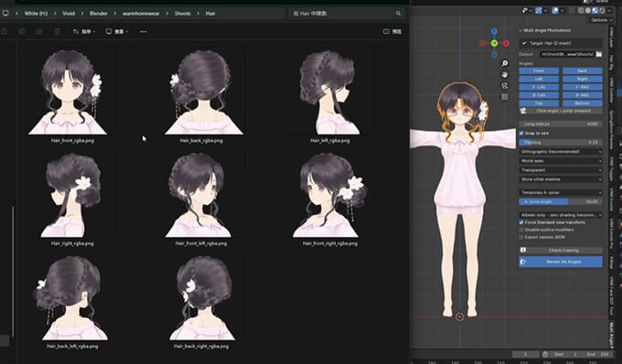This screenshot has width=622, height=364.
Task: Click the camera view icon in viewport
Action: tap(505, 86)
